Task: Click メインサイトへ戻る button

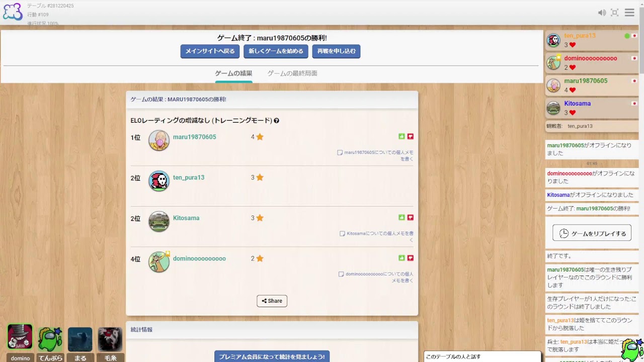Action: [x=210, y=51]
